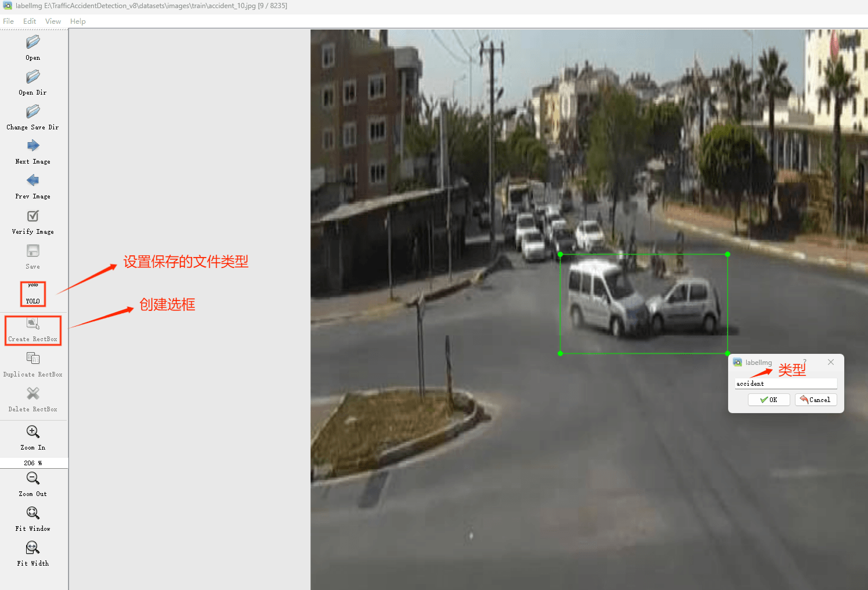Dismiss the label dialog with Cancel
868x590 pixels.
[816, 400]
